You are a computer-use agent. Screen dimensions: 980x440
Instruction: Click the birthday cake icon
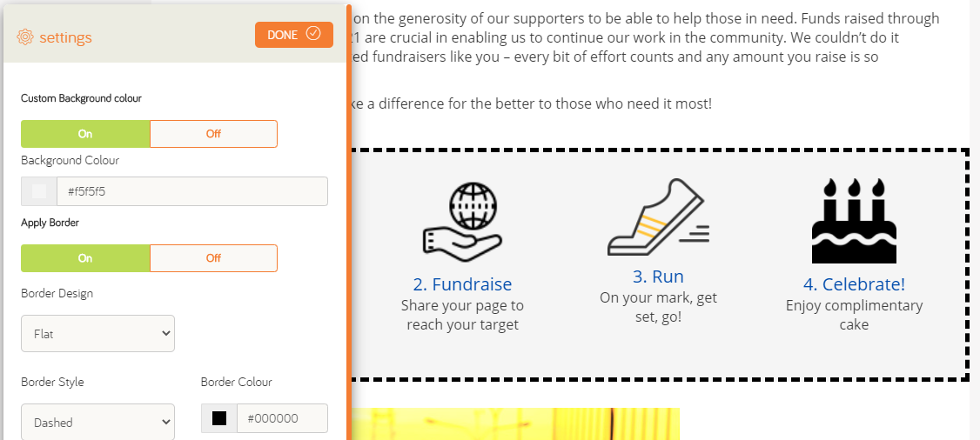[x=855, y=221]
